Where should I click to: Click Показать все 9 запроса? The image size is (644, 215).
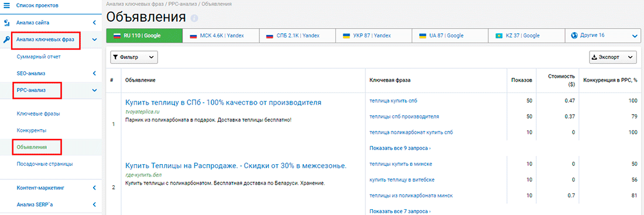tap(400, 148)
